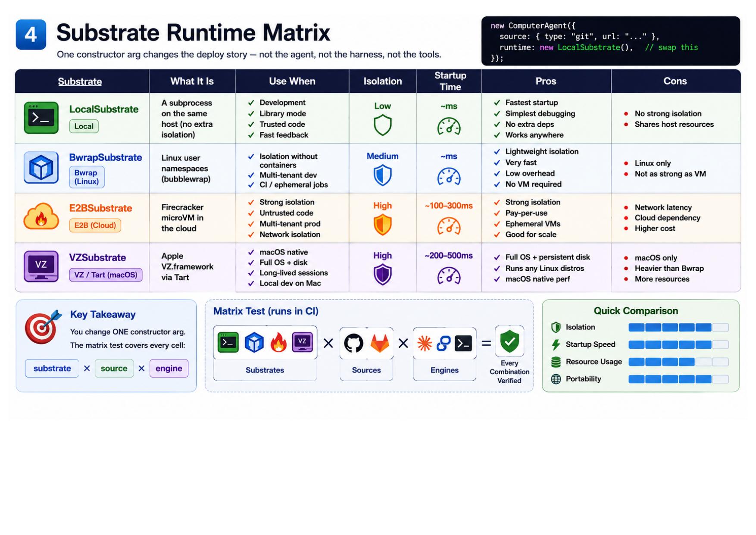Click the Engines label box
The image size is (756, 535).
pyautogui.click(x=444, y=370)
